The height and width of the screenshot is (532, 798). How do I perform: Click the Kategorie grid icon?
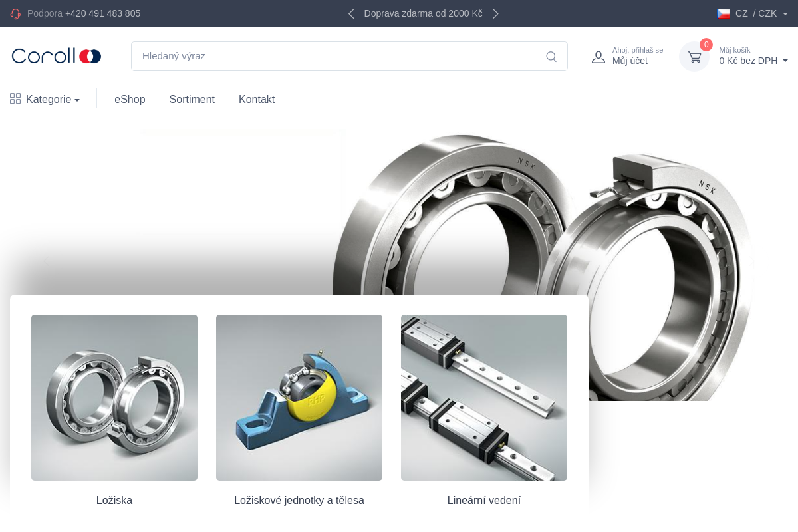coord(15,99)
